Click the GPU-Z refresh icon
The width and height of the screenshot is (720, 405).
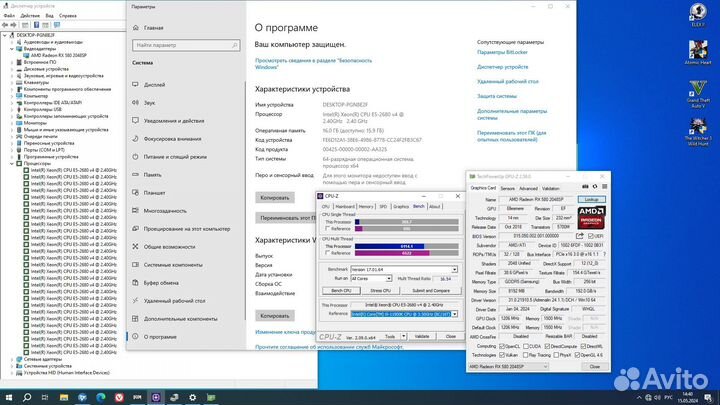595,187
